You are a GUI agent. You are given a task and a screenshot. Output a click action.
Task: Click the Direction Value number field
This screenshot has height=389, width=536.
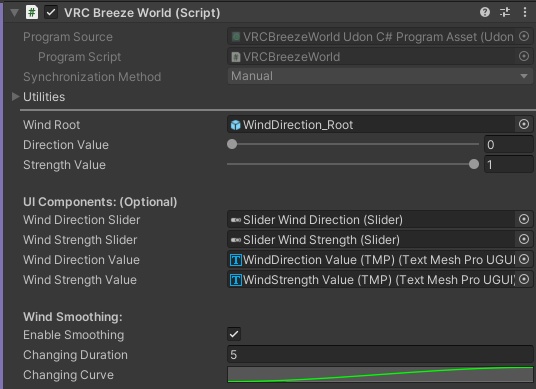508,144
